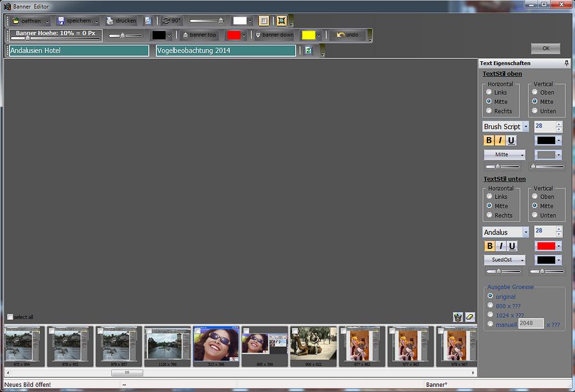Select Unten vertical alignment in TextStil unten
Screen dimensions: 575x392
tap(535, 215)
